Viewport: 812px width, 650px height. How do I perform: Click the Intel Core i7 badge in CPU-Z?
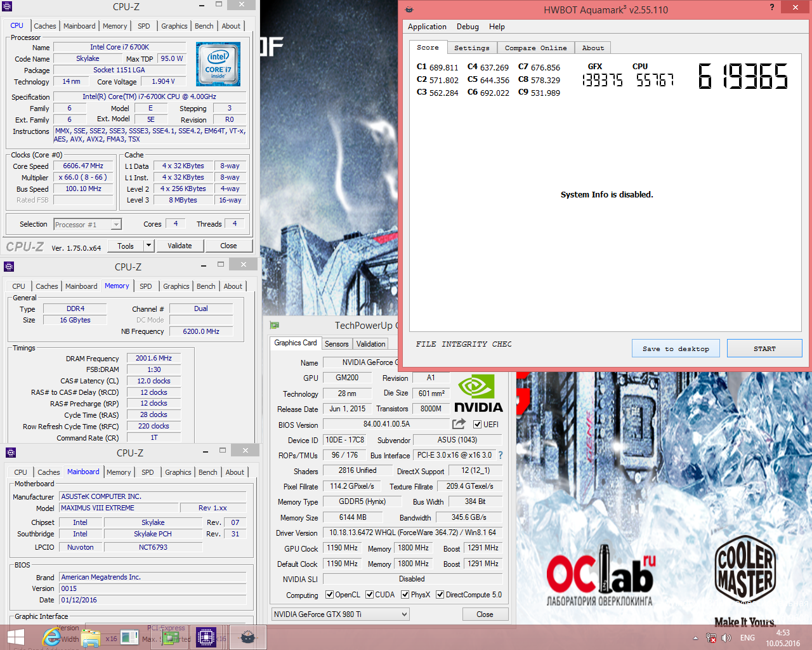click(x=218, y=64)
